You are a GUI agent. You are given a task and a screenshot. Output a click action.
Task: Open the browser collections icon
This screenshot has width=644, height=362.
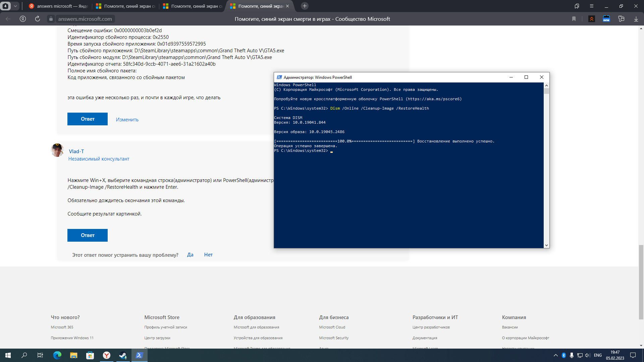click(x=621, y=19)
